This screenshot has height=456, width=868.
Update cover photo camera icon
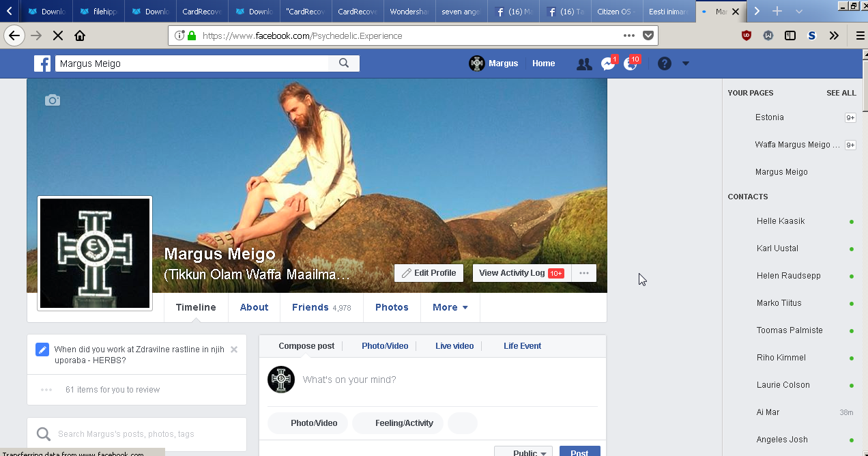[53, 100]
